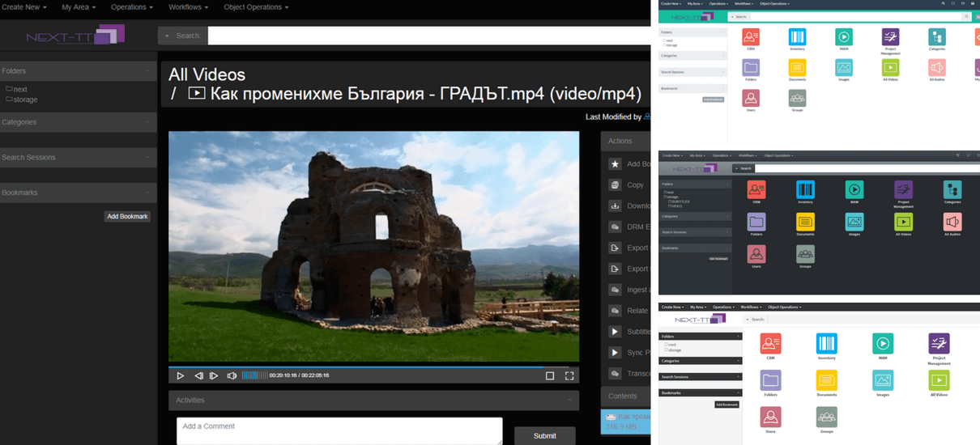Viewport: 980px width, 445px height.
Task: Open CRM tile in the teal-themed window
Action: (751, 38)
